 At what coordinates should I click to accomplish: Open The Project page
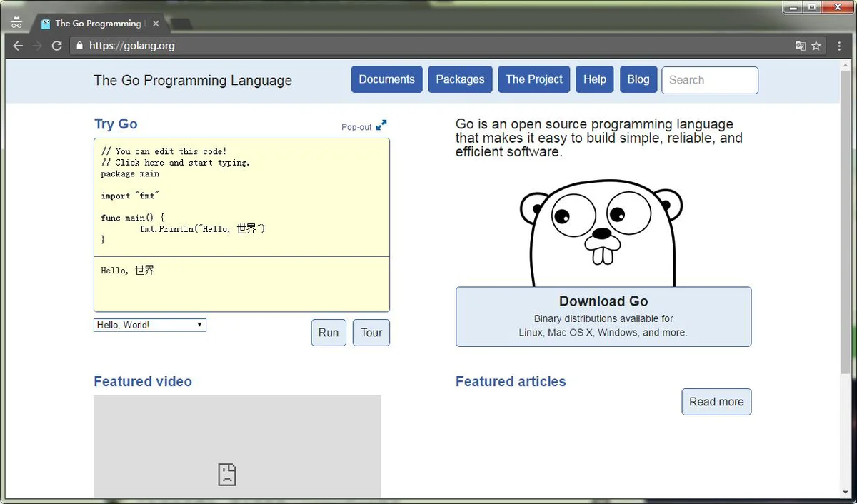(x=534, y=79)
